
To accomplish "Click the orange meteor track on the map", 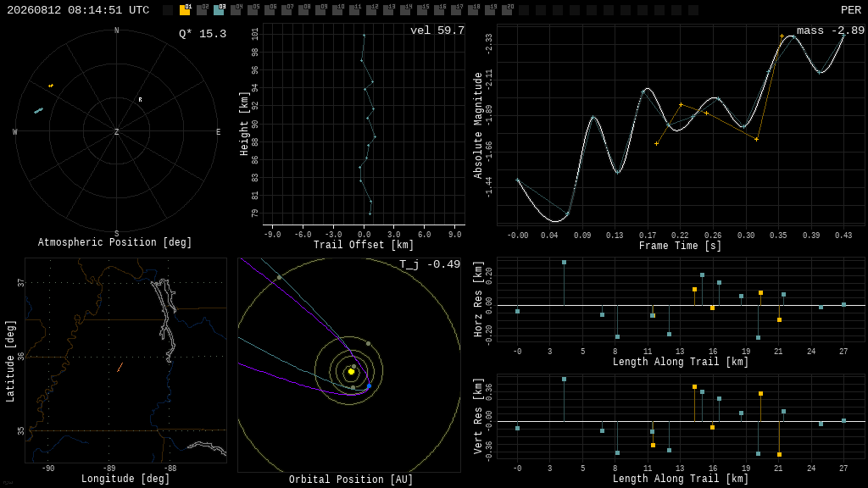I will click(120, 368).
